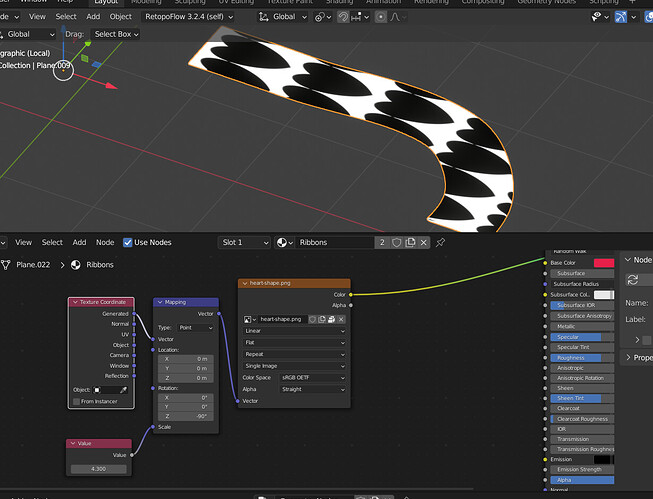Click the Value node 4.300 field
The width and height of the screenshot is (653, 499).
(x=99, y=469)
